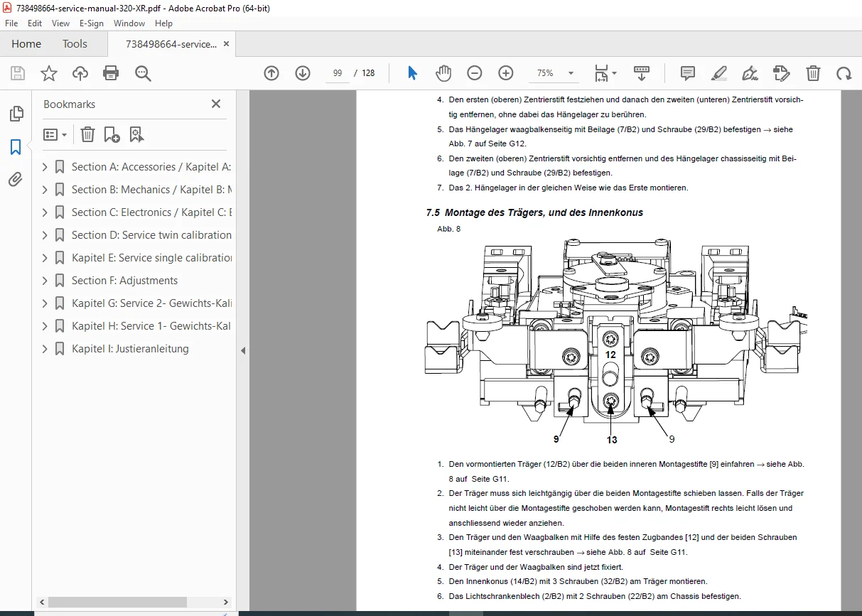Delete page with trash icon in toolbar
This screenshot has height=616, width=862.
pyautogui.click(x=813, y=73)
